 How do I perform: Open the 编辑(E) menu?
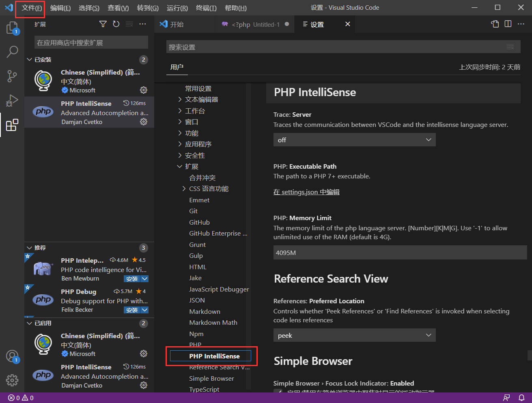pyautogui.click(x=60, y=8)
